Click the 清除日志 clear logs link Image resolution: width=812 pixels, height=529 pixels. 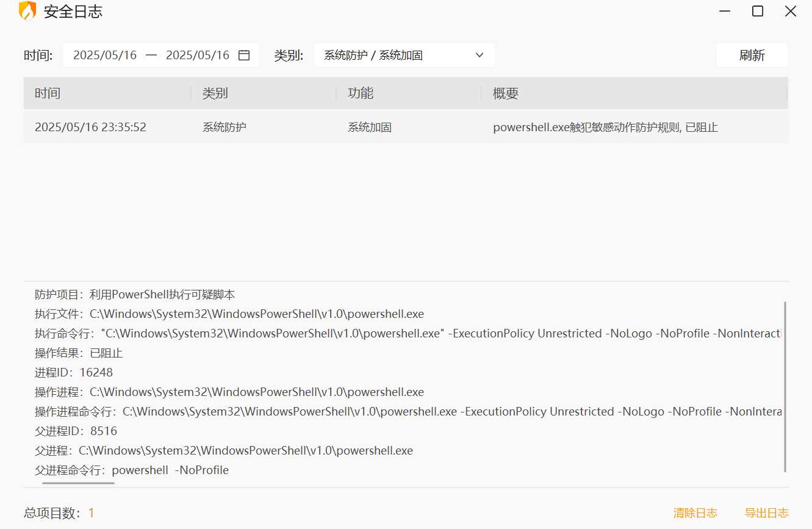(x=695, y=513)
